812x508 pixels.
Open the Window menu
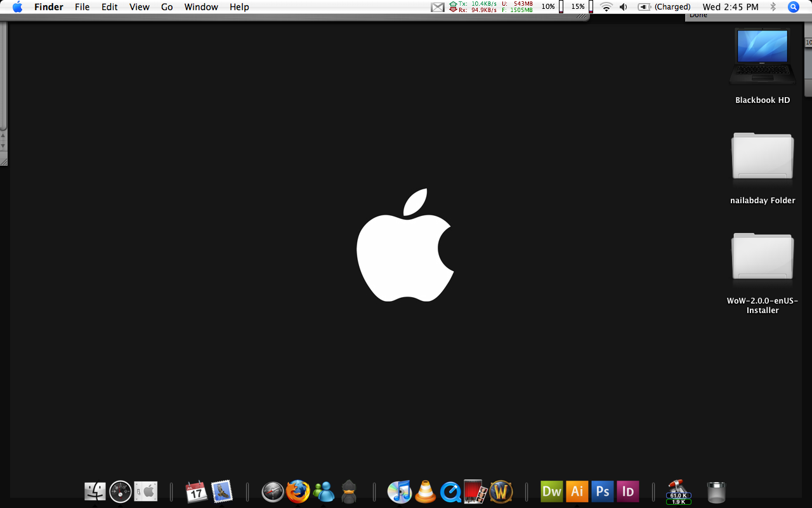coord(201,7)
